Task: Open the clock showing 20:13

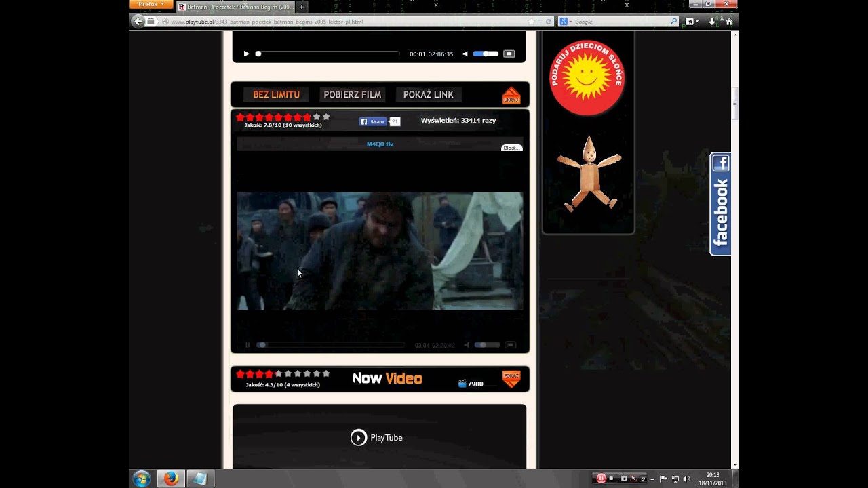Action: [x=712, y=479]
